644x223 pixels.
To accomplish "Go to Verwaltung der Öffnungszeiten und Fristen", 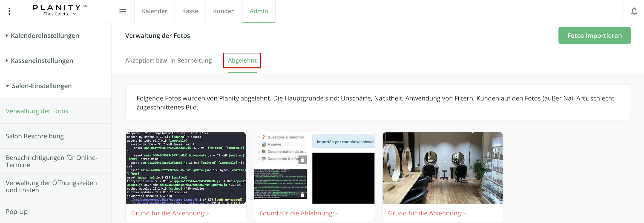I will click(51, 186).
